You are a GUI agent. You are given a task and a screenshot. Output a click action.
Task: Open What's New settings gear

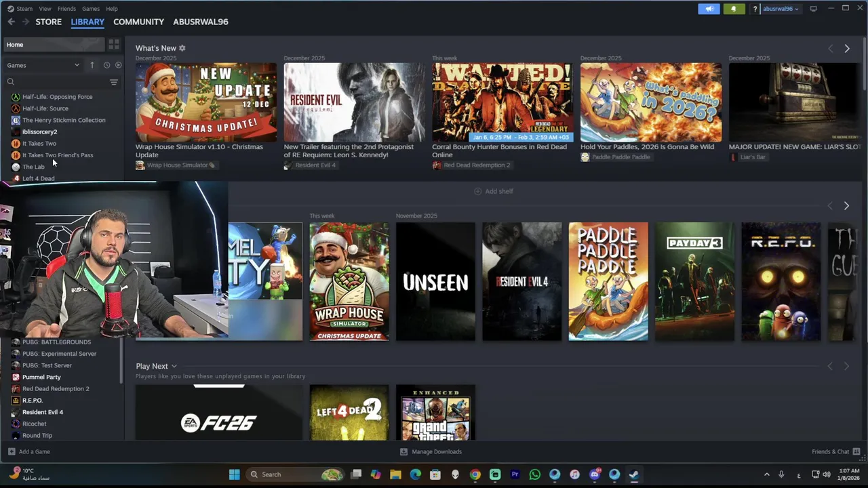(x=182, y=48)
